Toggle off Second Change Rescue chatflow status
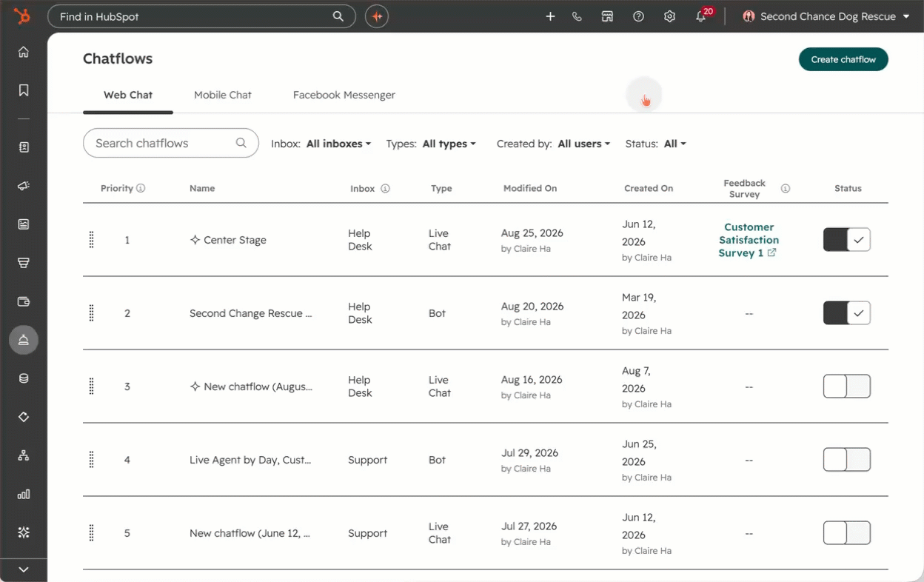The image size is (924, 582). click(x=847, y=313)
